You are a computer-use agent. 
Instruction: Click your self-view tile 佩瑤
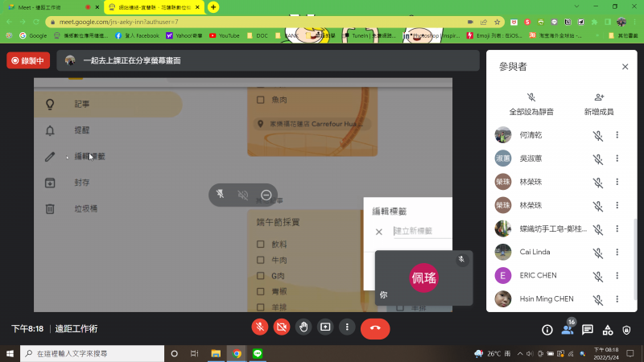click(x=423, y=278)
